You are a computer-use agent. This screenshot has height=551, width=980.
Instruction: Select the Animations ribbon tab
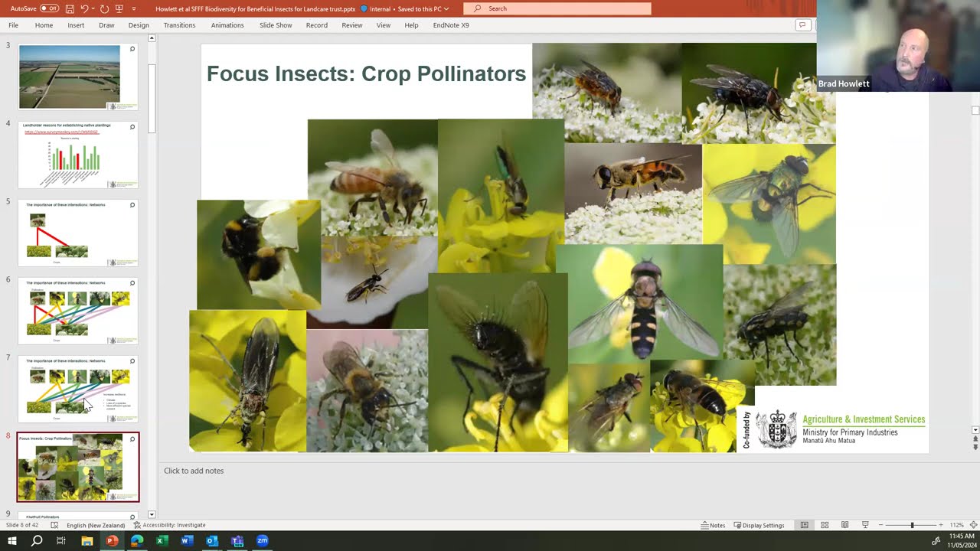click(227, 25)
